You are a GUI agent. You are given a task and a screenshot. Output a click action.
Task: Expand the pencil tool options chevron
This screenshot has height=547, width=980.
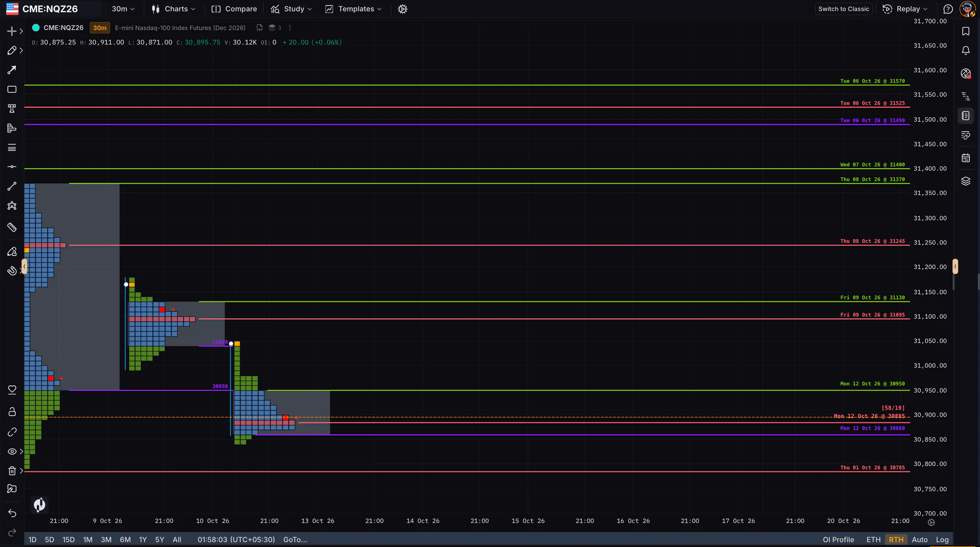(x=21, y=51)
